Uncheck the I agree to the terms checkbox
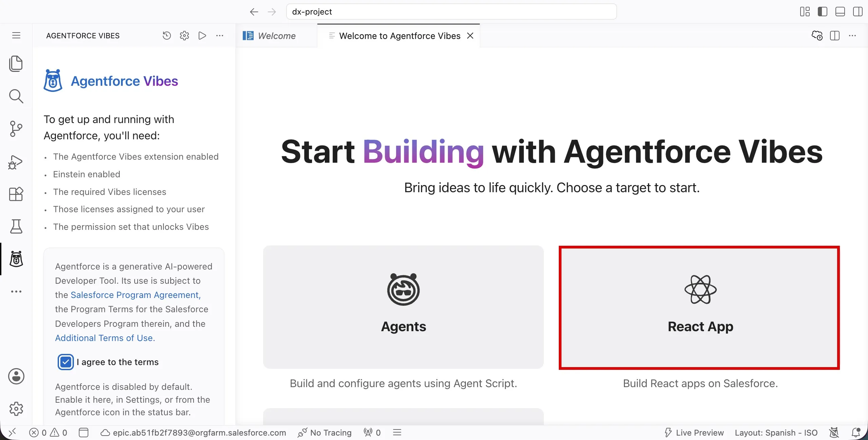This screenshot has height=440, width=868. pyautogui.click(x=65, y=362)
